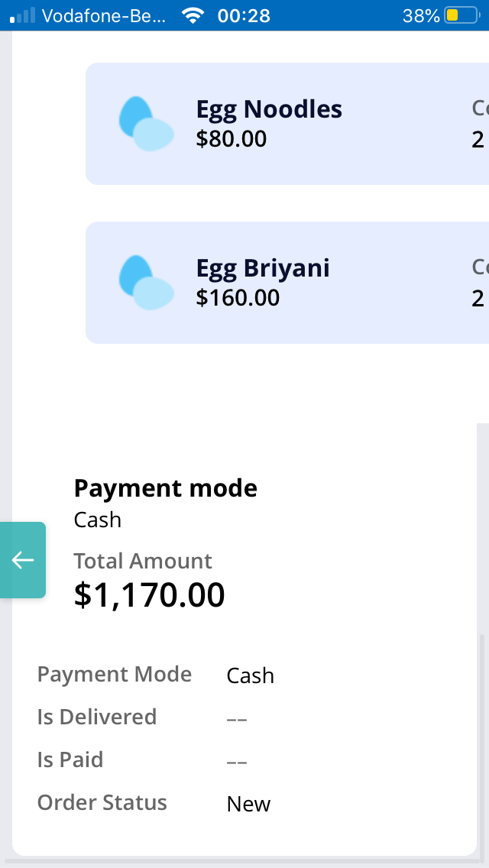
Task: Tap the Order Status New value
Action: pos(248,804)
